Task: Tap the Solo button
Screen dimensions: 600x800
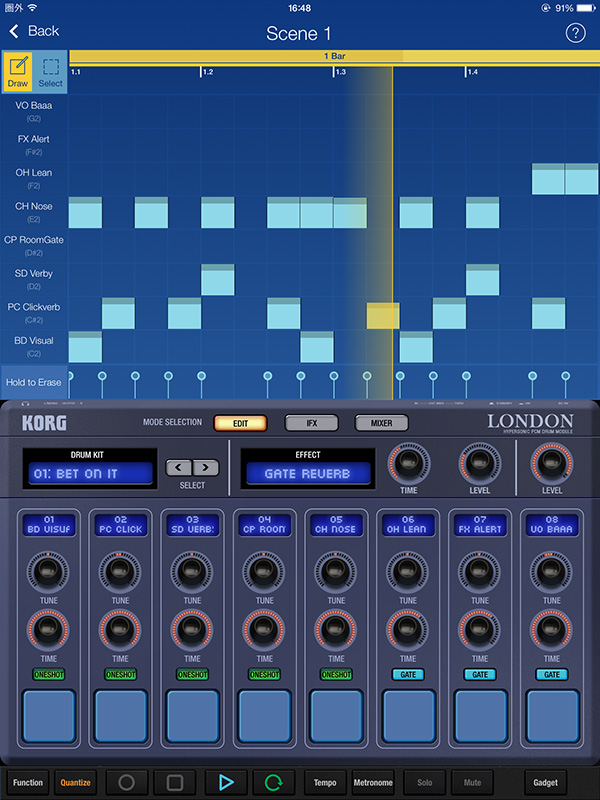Action: click(424, 782)
